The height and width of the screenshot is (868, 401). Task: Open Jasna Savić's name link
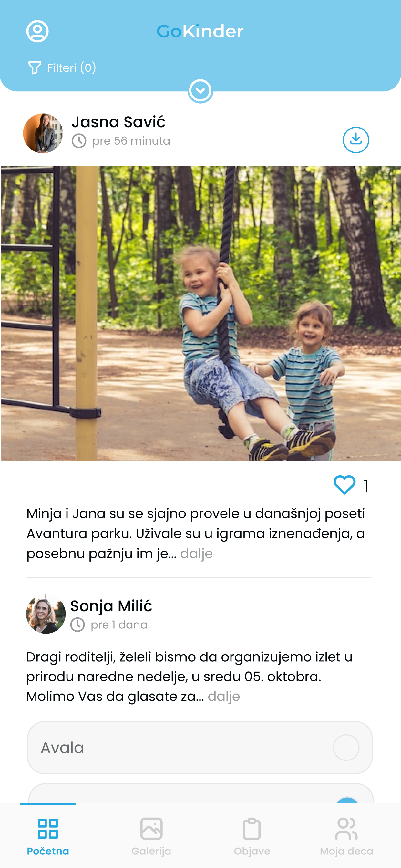(x=118, y=122)
